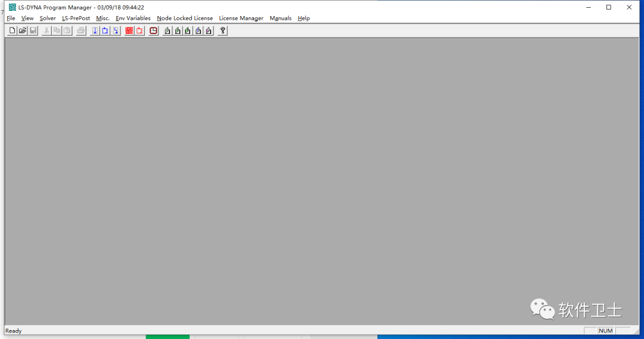
Task: Open the License Manager menu
Action: click(241, 18)
